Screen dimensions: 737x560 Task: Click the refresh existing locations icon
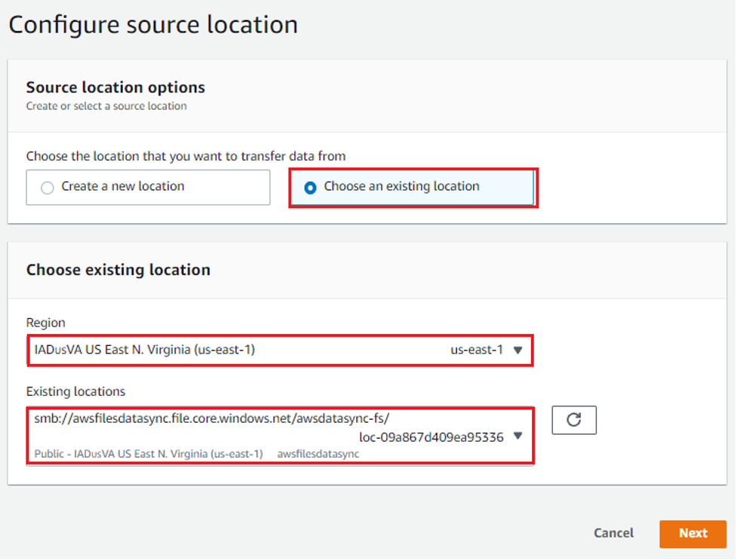coord(574,420)
